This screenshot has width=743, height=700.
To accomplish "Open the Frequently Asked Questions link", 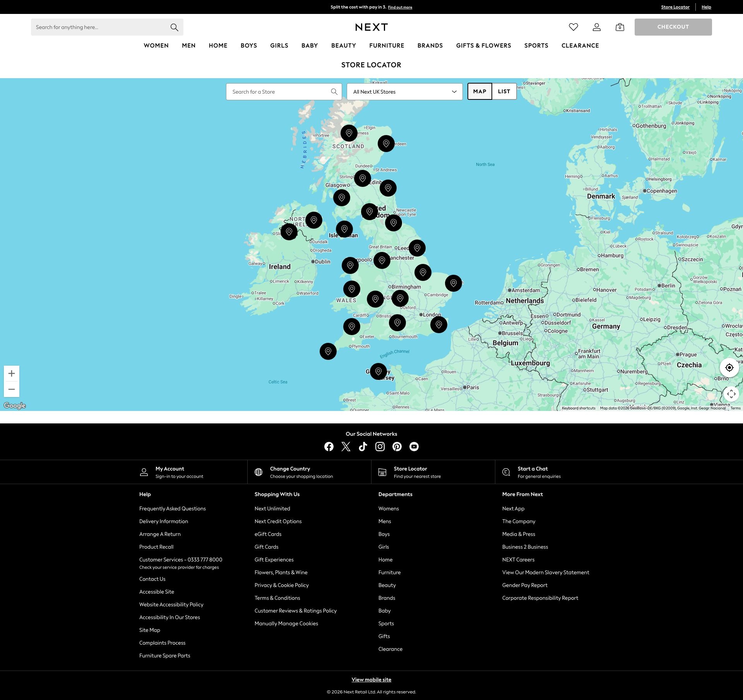I will tap(172, 508).
